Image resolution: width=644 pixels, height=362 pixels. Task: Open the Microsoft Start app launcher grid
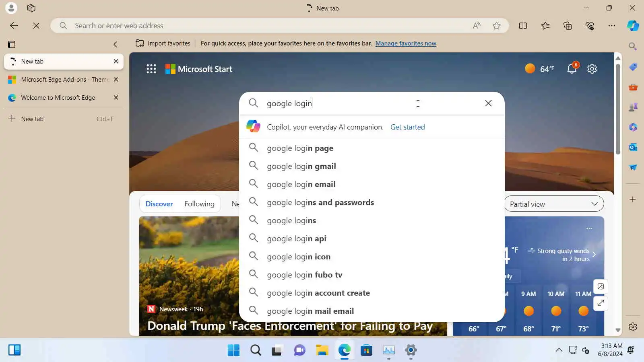click(151, 69)
